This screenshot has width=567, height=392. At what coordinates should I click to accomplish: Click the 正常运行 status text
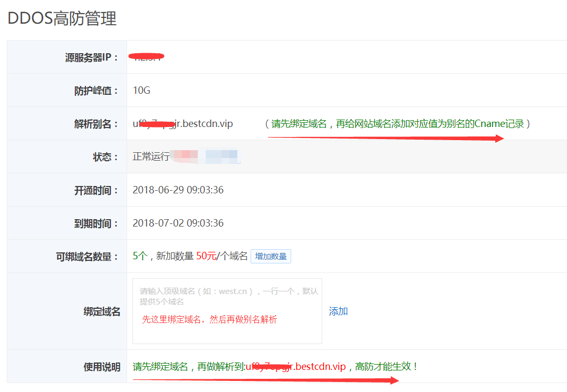click(151, 157)
